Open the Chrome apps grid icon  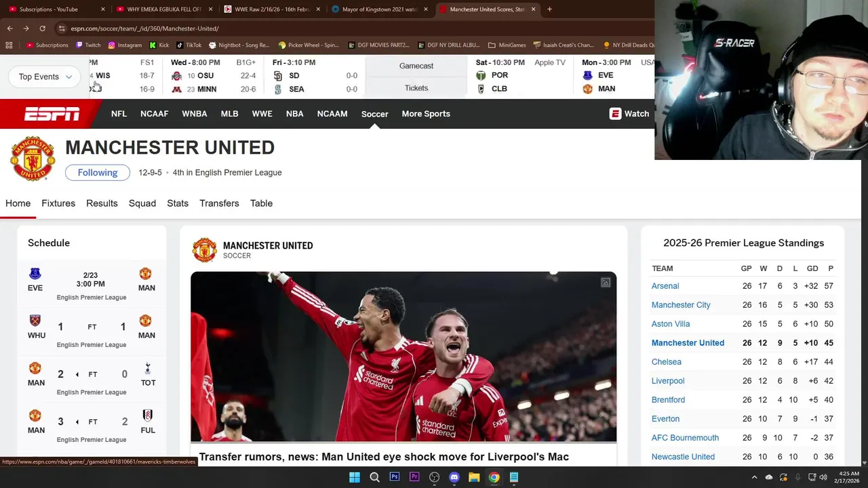pyautogui.click(x=9, y=45)
